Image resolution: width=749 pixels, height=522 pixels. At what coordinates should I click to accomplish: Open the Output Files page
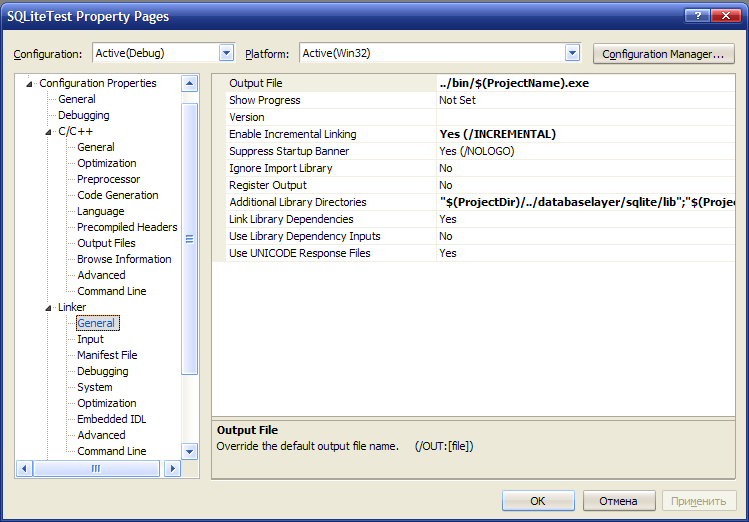[106, 243]
